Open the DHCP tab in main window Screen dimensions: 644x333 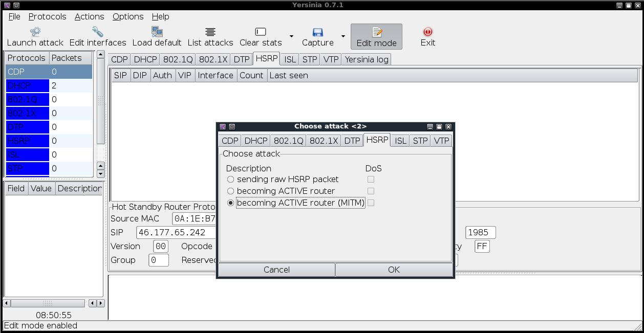(145, 59)
